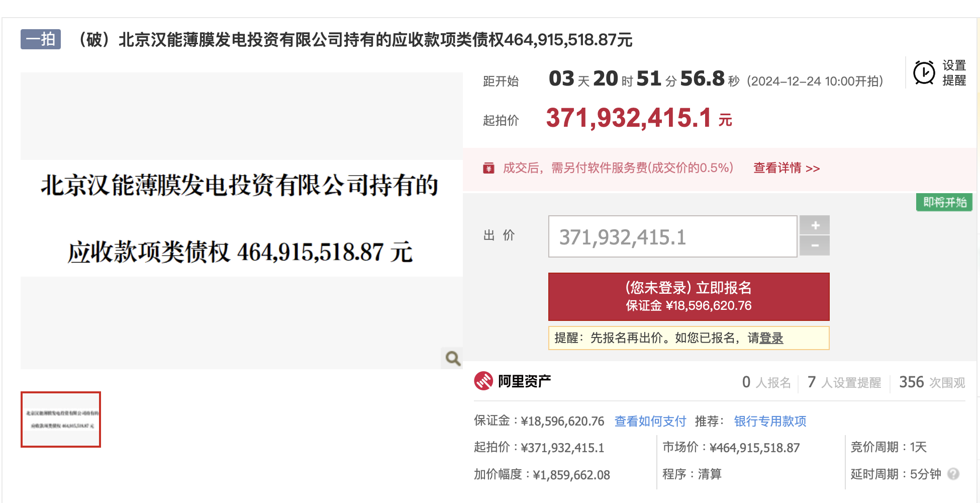Click the 阿里资产 platform name
Viewport: 980px width, 503px height.
pyautogui.click(x=524, y=381)
